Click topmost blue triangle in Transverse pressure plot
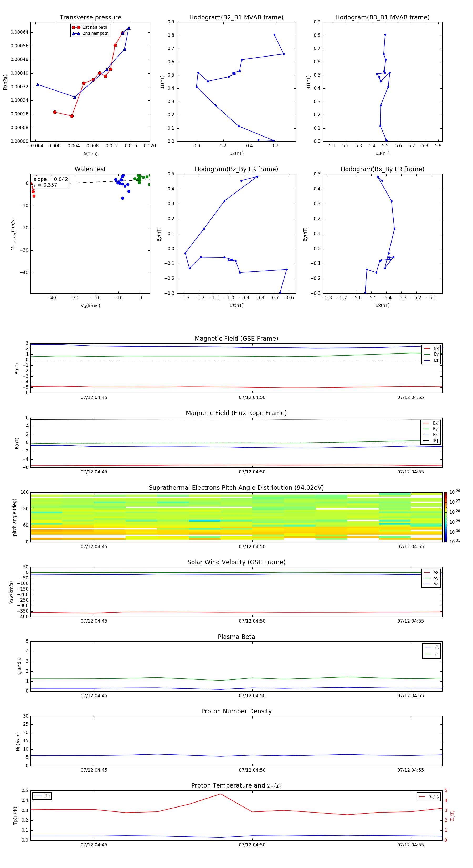473x868 pixels. pyautogui.click(x=128, y=28)
